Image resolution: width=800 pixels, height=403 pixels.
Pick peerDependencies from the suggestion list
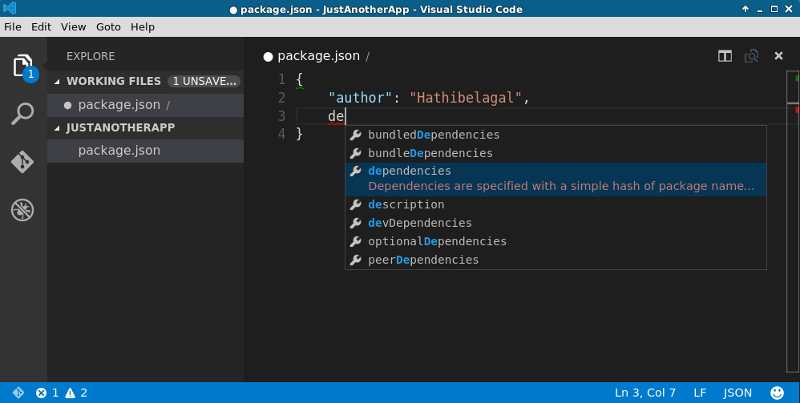423,260
